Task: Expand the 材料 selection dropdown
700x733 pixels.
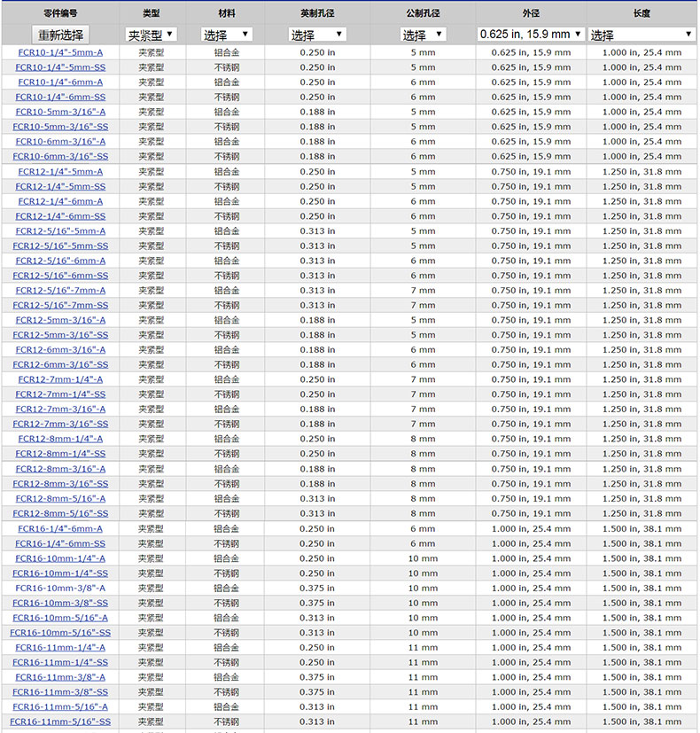Action: (227, 35)
